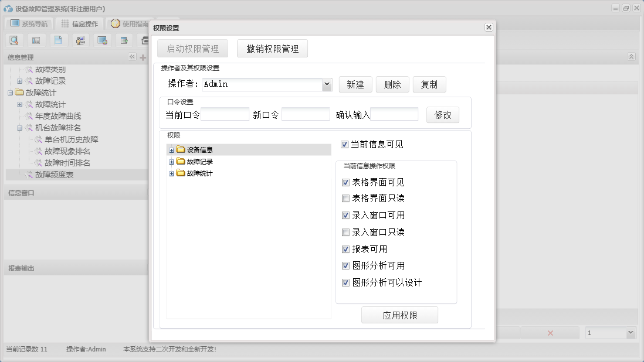The width and height of the screenshot is (644, 362).
Task: Click the 故障统计 folder icon in 权限 tree
Action: [x=181, y=173]
